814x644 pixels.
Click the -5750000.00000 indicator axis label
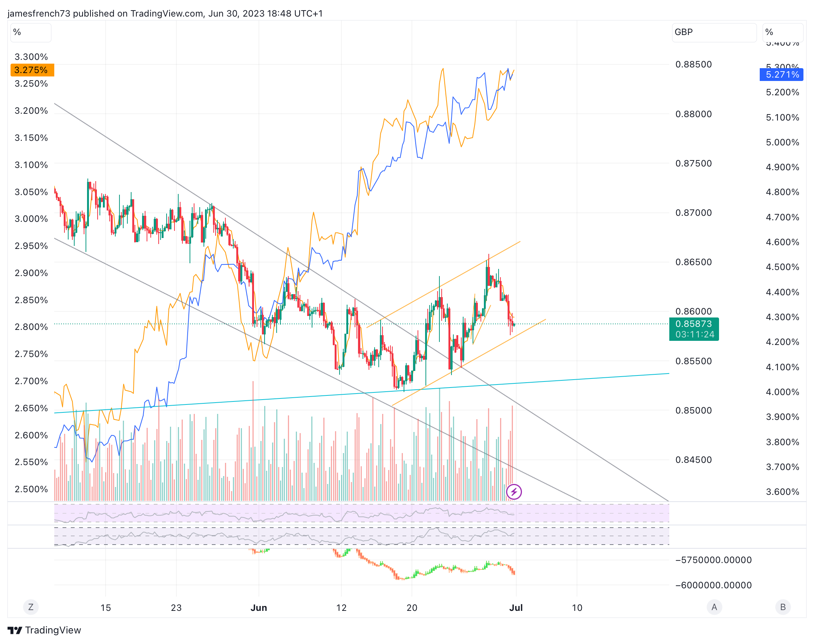click(x=714, y=560)
